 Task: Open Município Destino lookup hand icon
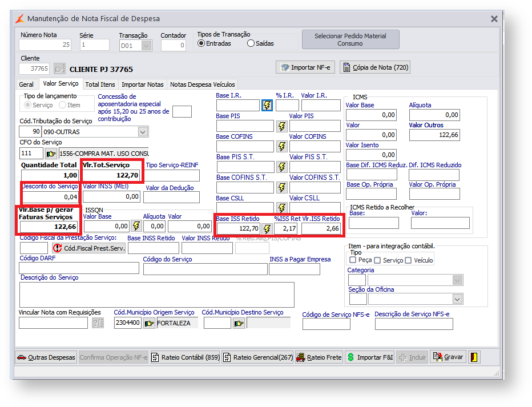(239, 323)
